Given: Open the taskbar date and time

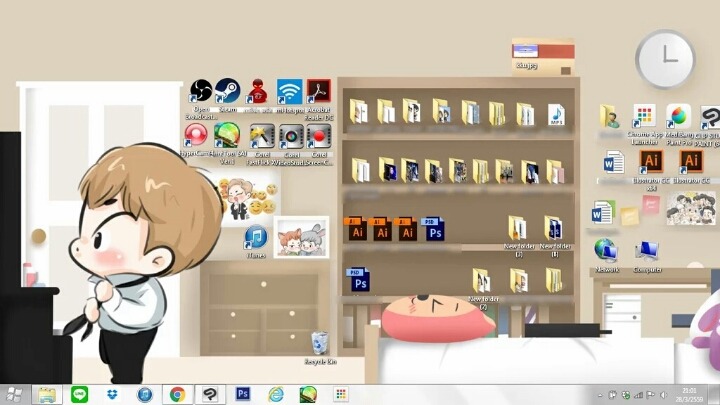Looking at the screenshot, I should click(x=689, y=395).
